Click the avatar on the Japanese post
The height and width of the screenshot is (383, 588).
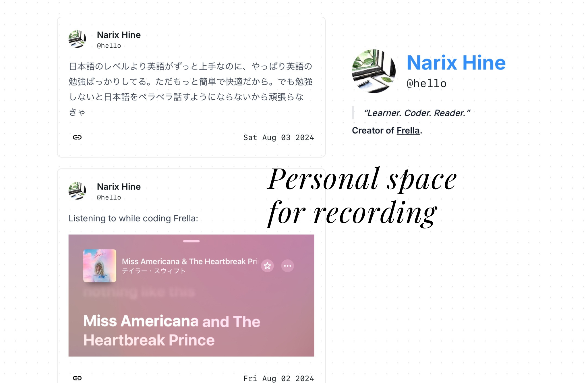tap(77, 39)
